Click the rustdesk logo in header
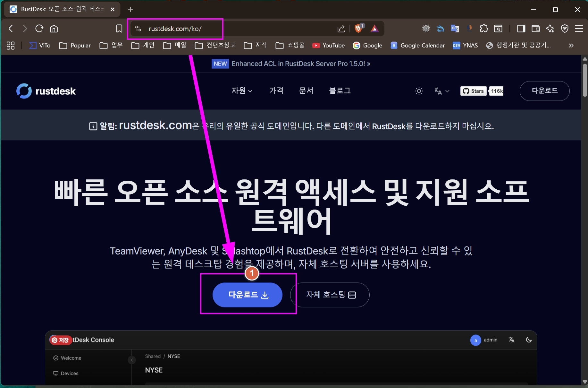 point(46,91)
